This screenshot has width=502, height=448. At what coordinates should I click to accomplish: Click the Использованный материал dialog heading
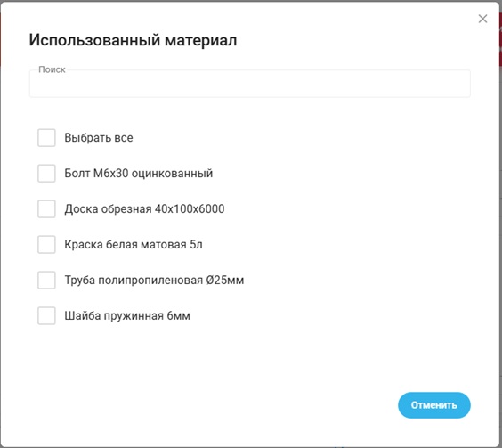(133, 40)
